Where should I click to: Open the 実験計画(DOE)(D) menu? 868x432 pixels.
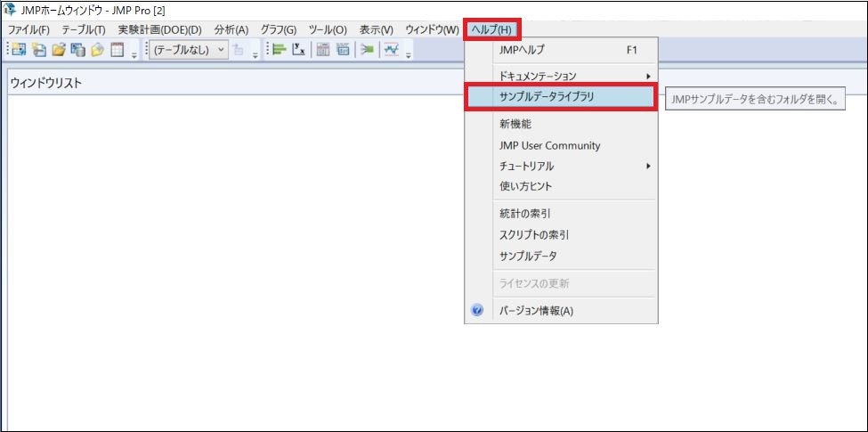click(x=159, y=29)
